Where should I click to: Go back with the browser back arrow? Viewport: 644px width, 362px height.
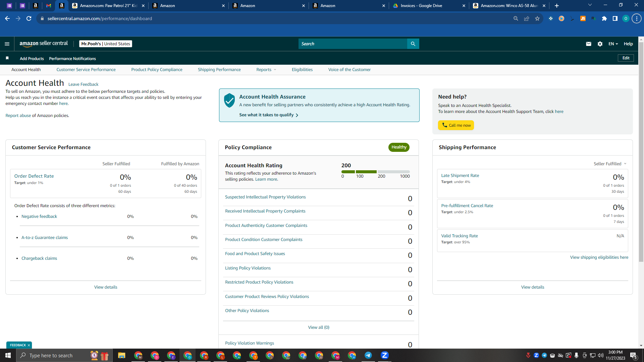pyautogui.click(x=7, y=18)
